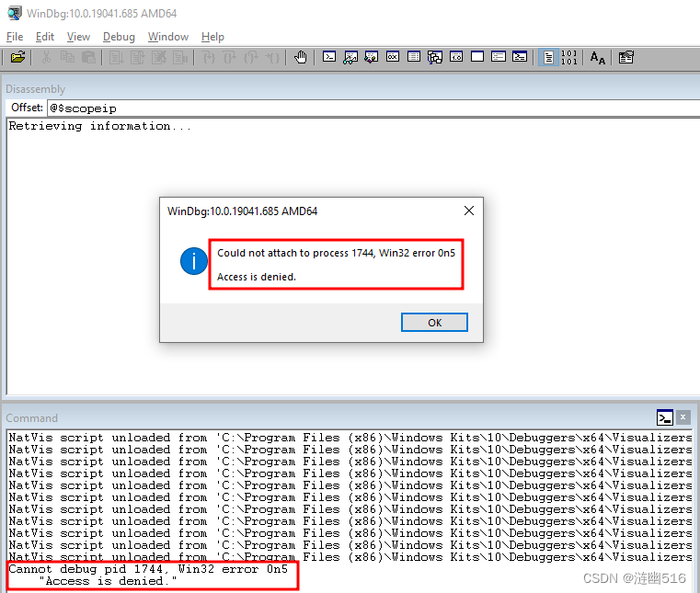Click the Go debugging toolbar icon
This screenshot has width=700, height=593.
point(117,57)
